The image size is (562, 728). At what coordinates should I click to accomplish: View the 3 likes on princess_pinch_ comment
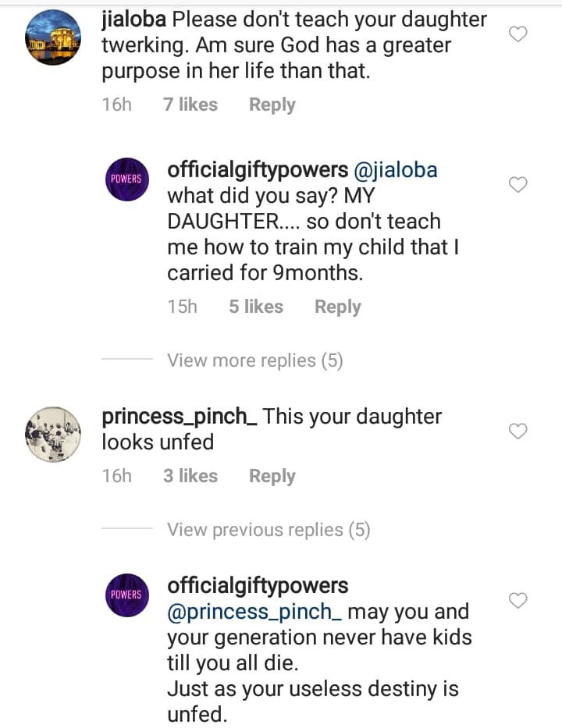(x=190, y=476)
